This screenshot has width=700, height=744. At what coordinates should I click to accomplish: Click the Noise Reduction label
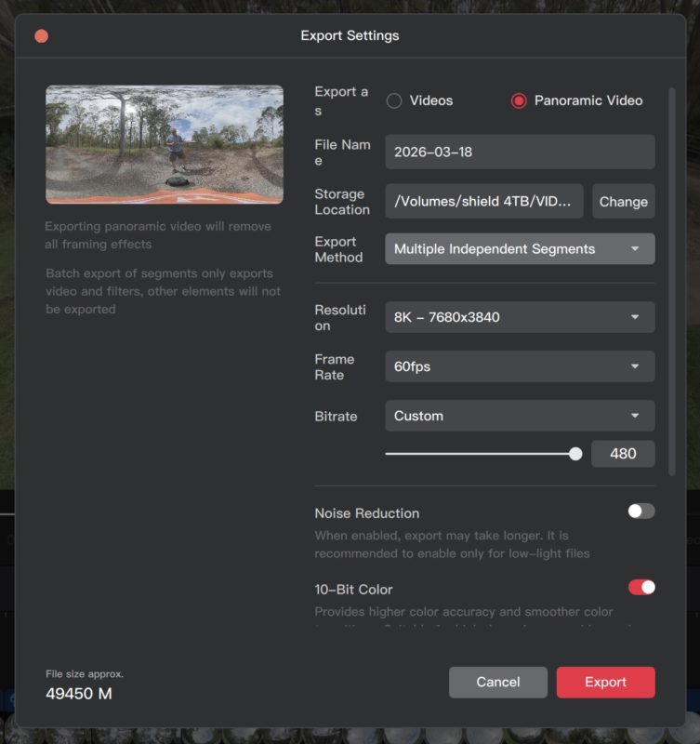367,513
